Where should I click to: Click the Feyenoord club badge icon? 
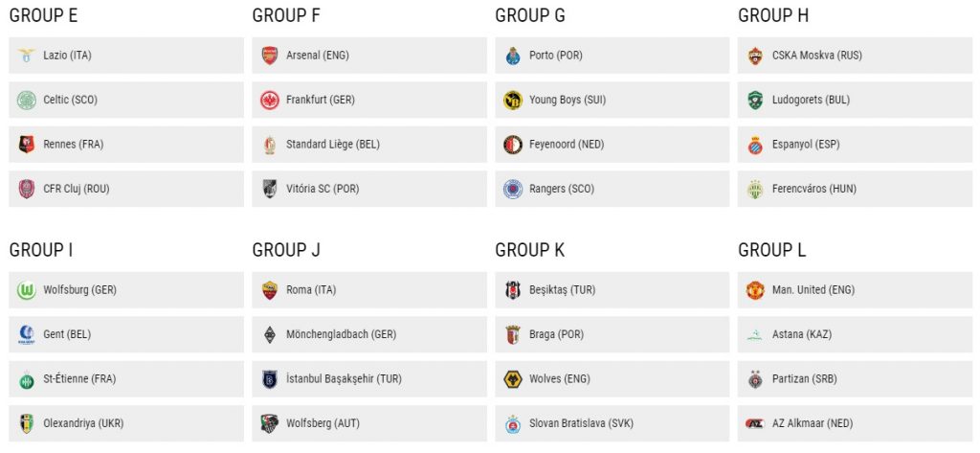pos(513,145)
